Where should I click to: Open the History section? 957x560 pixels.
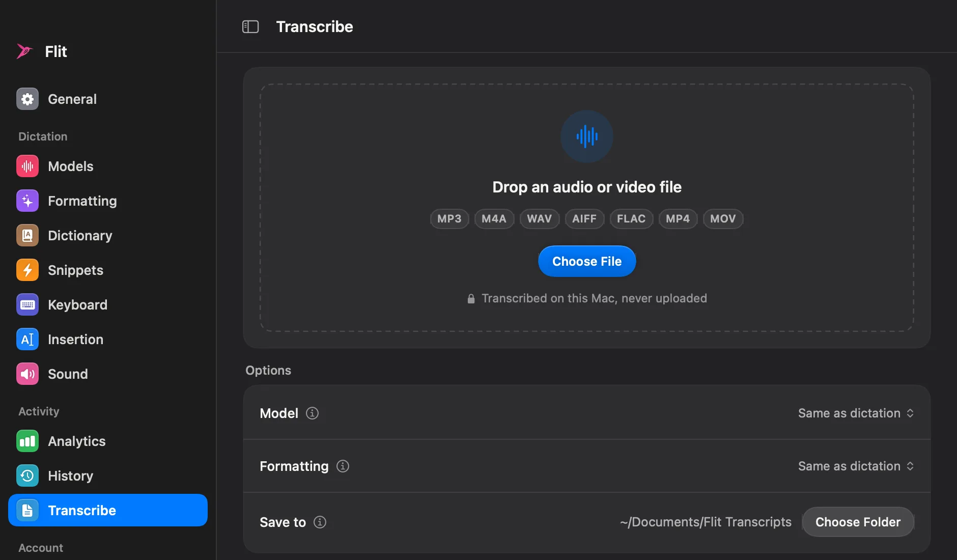[108, 475]
